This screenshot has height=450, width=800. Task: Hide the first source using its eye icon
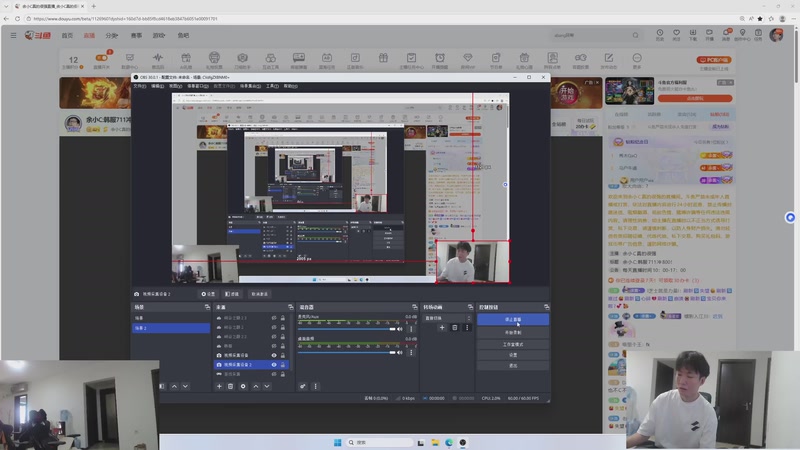[x=273, y=318]
